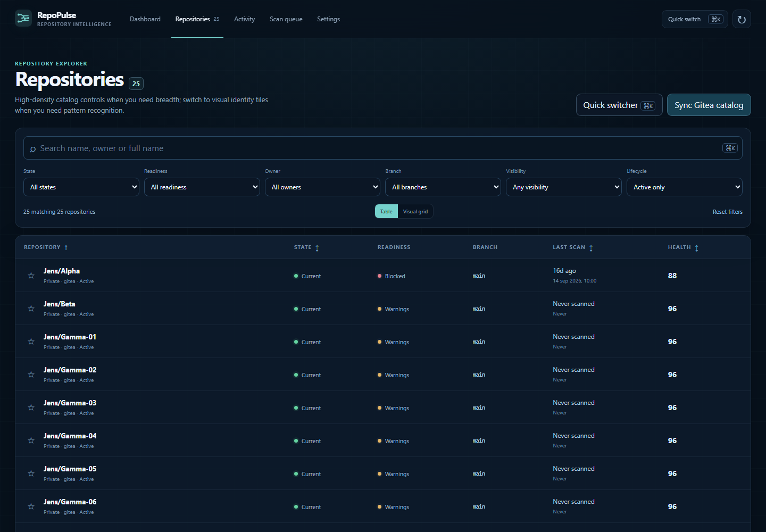Screen dimensions: 766x532
Task: Open the Owner filter dropdown
Action: point(323,187)
